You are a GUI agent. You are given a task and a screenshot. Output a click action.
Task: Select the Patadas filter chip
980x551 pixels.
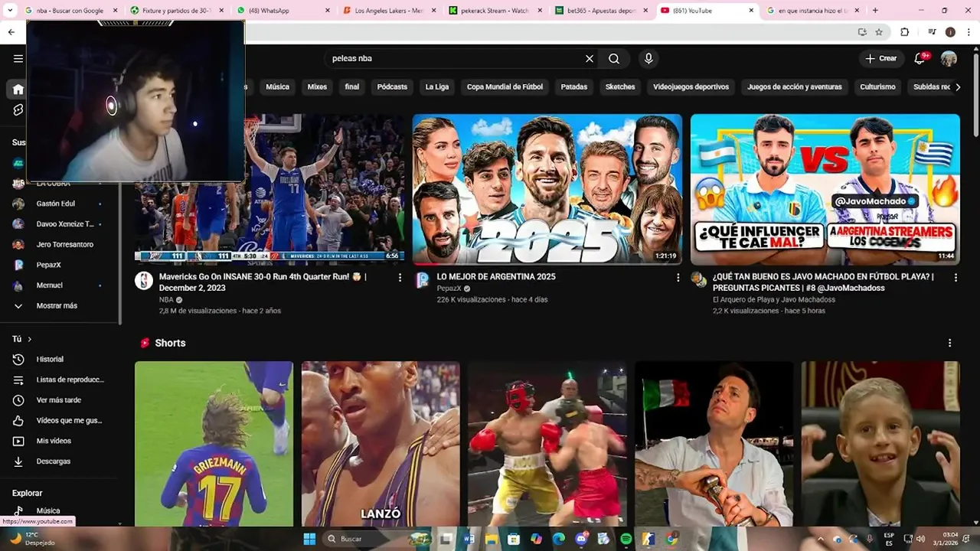tap(574, 87)
